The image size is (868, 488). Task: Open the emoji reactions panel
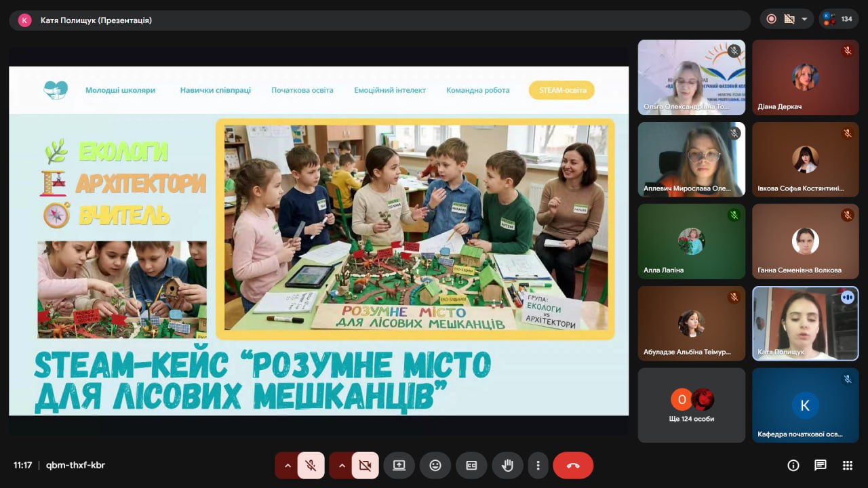click(435, 466)
